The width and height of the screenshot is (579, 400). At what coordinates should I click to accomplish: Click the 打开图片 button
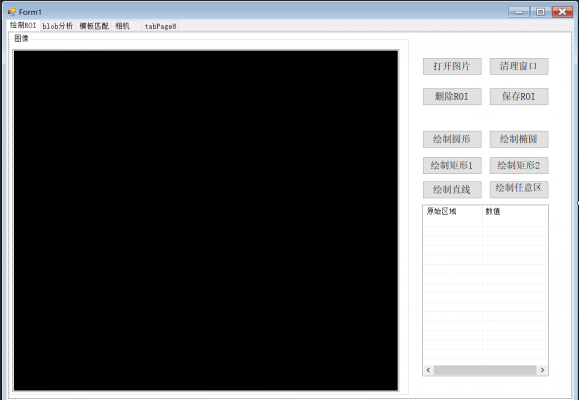[452, 66]
